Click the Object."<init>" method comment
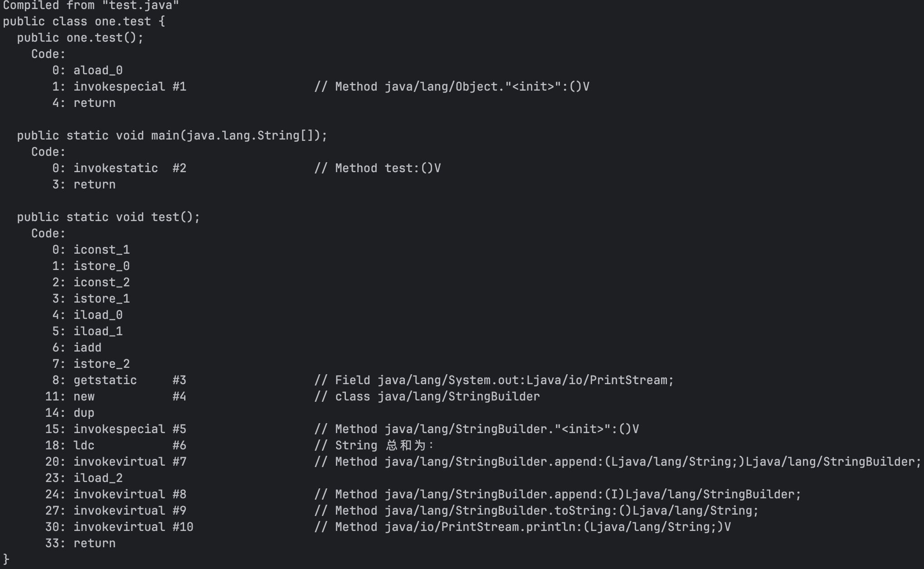Image resolution: width=924 pixels, height=569 pixels. [452, 87]
